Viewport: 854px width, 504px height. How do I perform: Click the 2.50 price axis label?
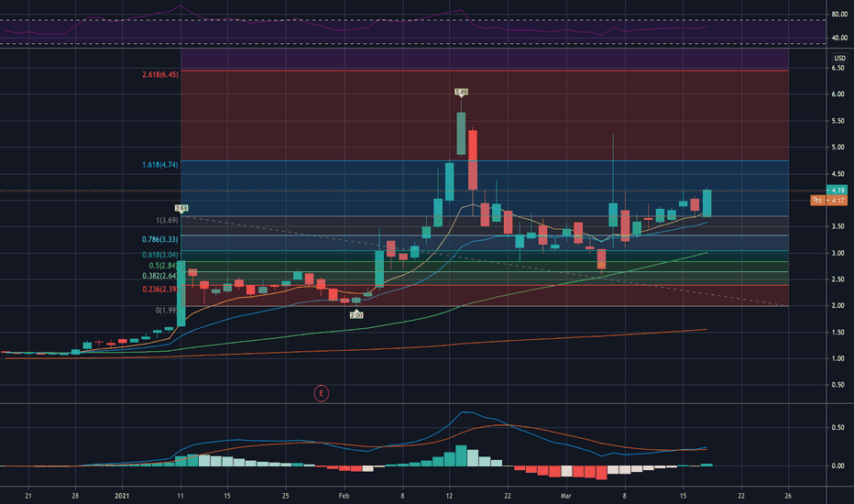click(x=838, y=279)
